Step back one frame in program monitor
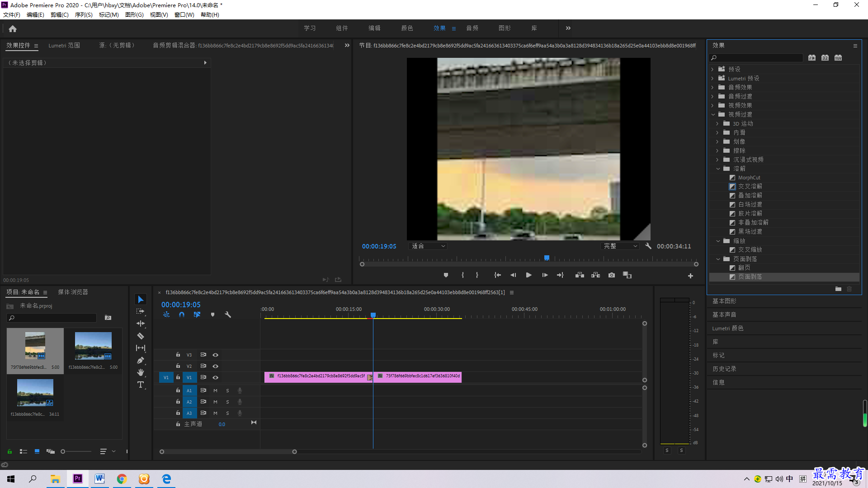This screenshot has width=868, height=488. click(513, 275)
